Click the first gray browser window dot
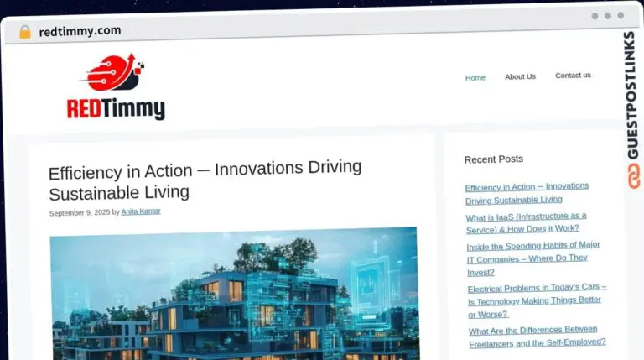This screenshot has height=360, width=644. [x=595, y=16]
